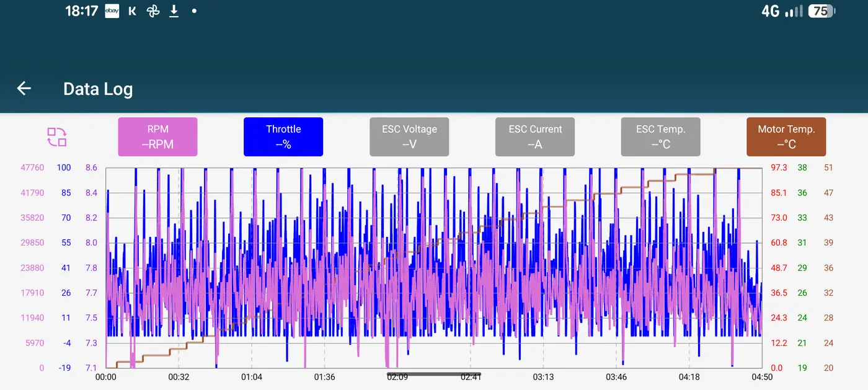Tap the K app notification icon

[132, 11]
